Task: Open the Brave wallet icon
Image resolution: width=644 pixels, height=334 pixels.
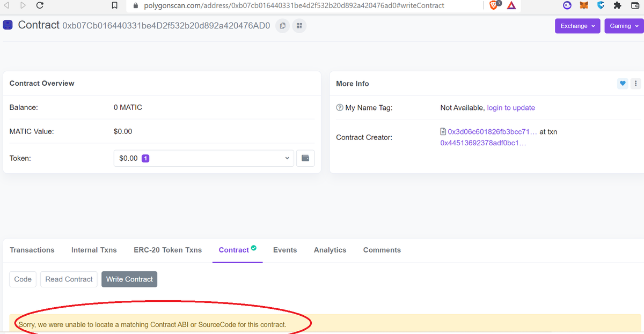Action: click(x=634, y=6)
